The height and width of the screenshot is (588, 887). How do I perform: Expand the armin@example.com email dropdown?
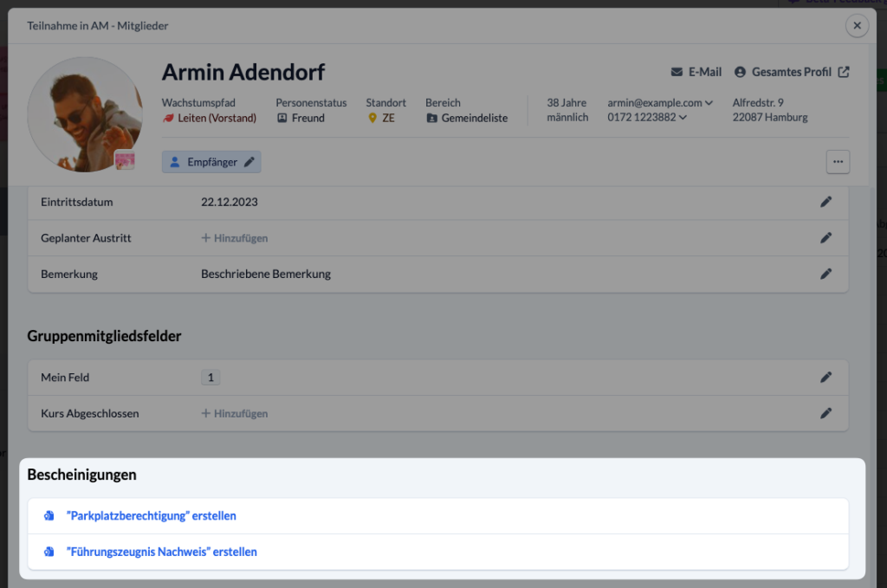pos(709,103)
